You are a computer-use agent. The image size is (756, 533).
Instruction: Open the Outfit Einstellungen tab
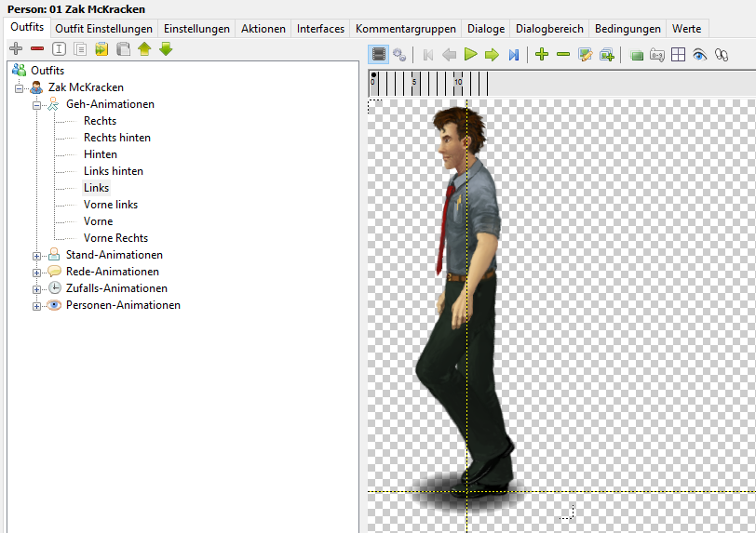(103, 29)
